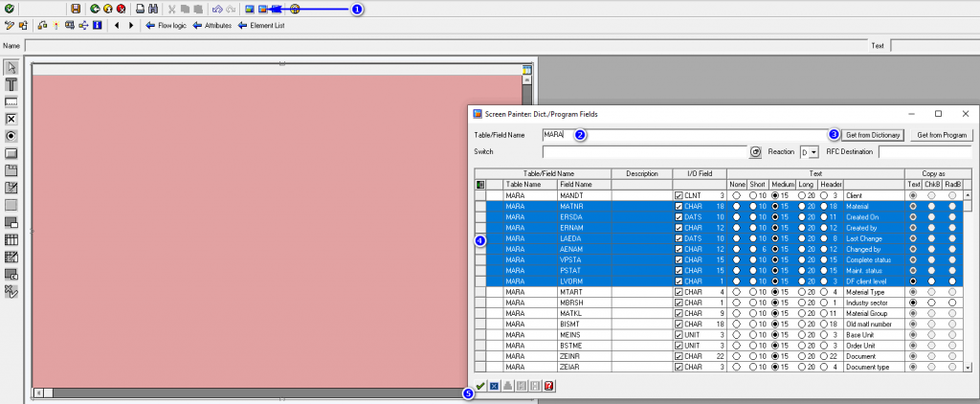980x404 pixels.
Task: Click the green checkmark Enter icon in the top toolbar
Action: point(9,9)
